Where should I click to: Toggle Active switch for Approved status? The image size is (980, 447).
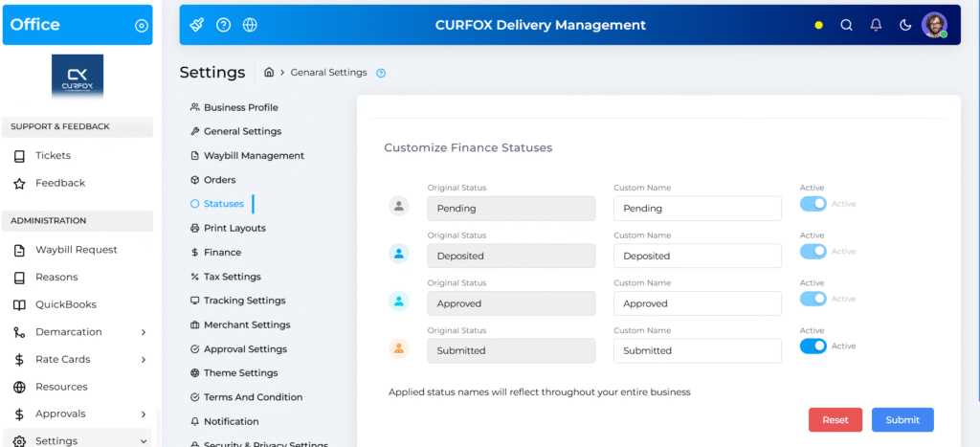813,299
